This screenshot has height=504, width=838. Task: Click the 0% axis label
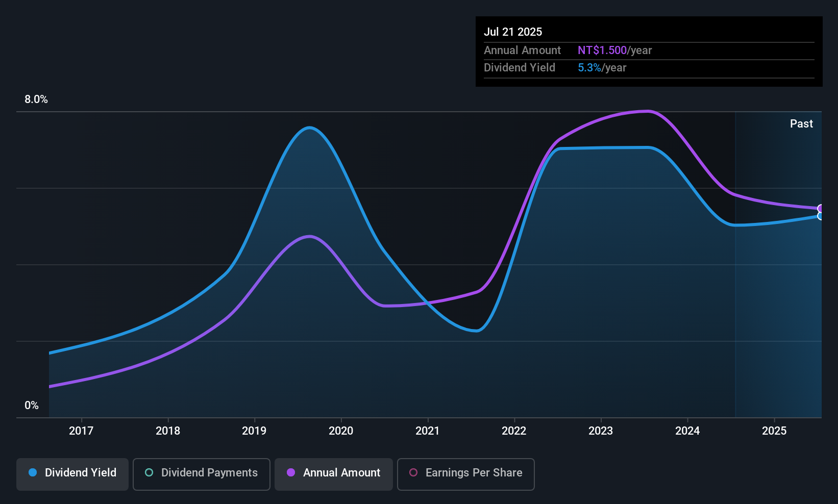(x=32, y=405)
